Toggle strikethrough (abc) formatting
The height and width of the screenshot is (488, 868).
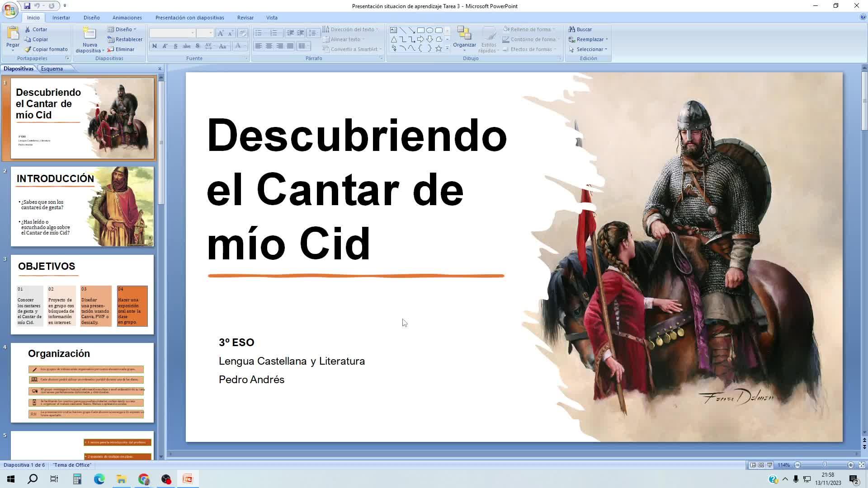tap(186, 46)
